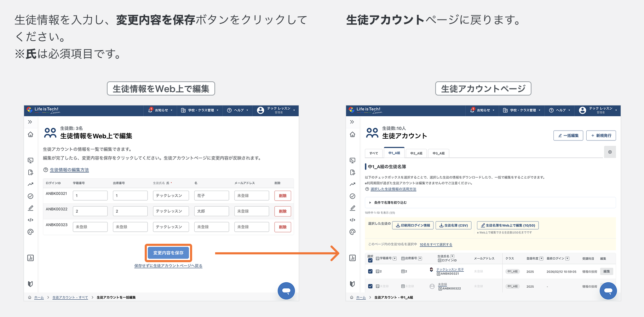Click the 変更内容を保存 button
The image size is (644, 317).
click(168, 253)
